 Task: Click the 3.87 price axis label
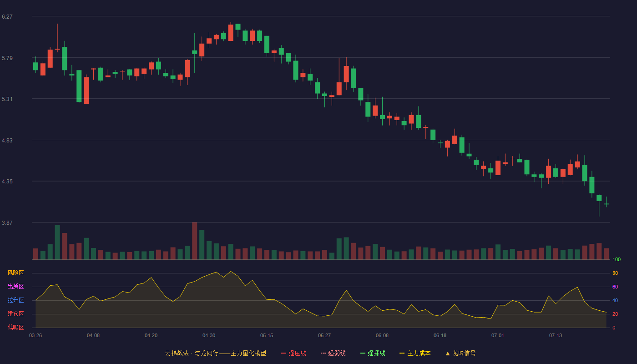(7, 223)
